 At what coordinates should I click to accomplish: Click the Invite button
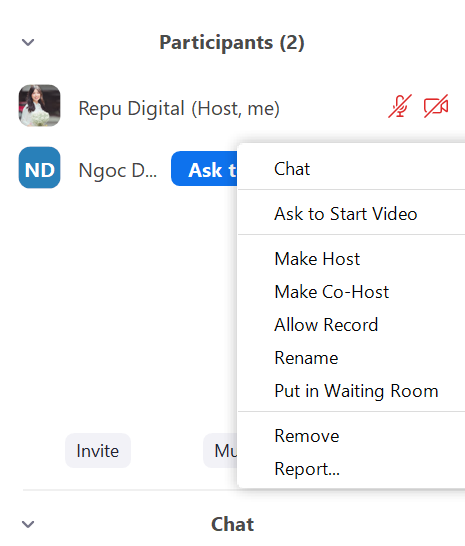tap(98, 451)
